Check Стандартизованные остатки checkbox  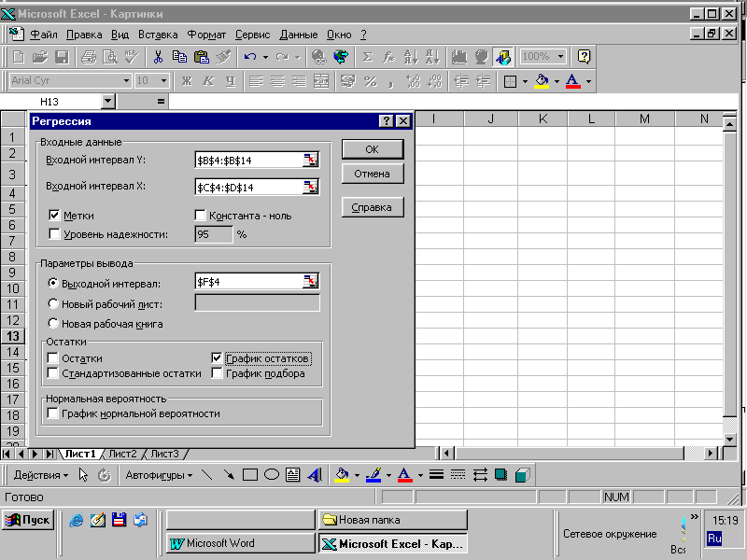coord(53,372)
